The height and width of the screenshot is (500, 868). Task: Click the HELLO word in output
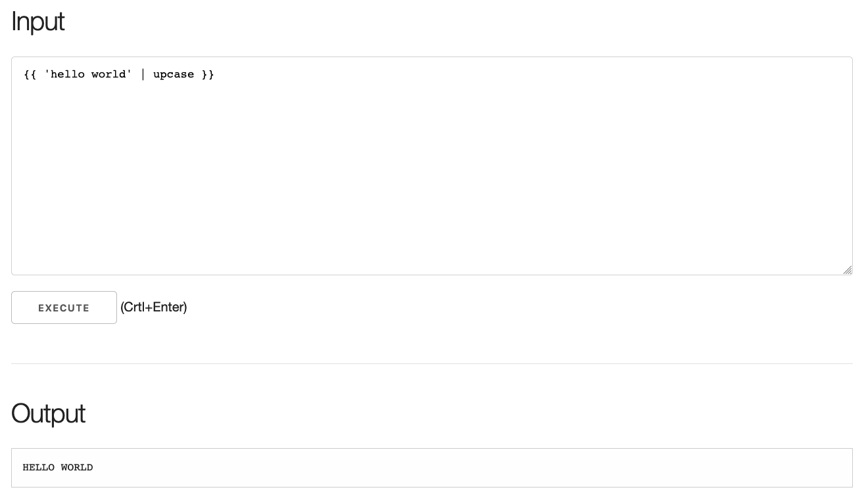point(38,467)
